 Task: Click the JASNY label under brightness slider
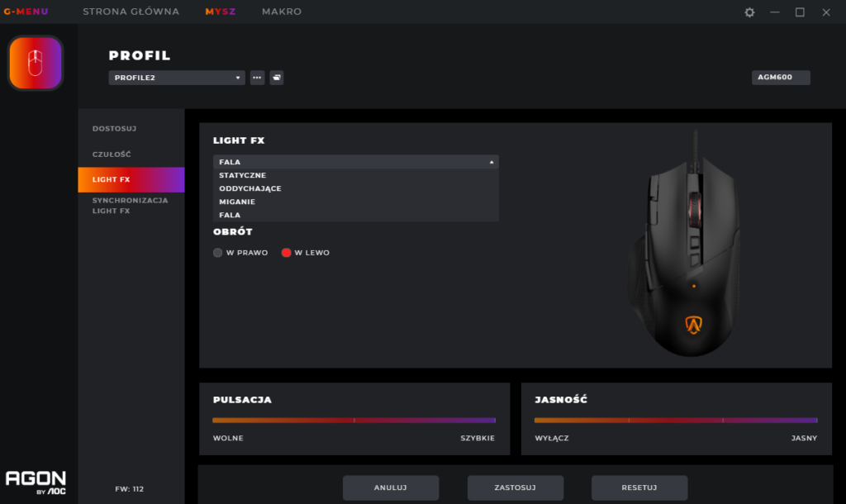tap(804, 438)
